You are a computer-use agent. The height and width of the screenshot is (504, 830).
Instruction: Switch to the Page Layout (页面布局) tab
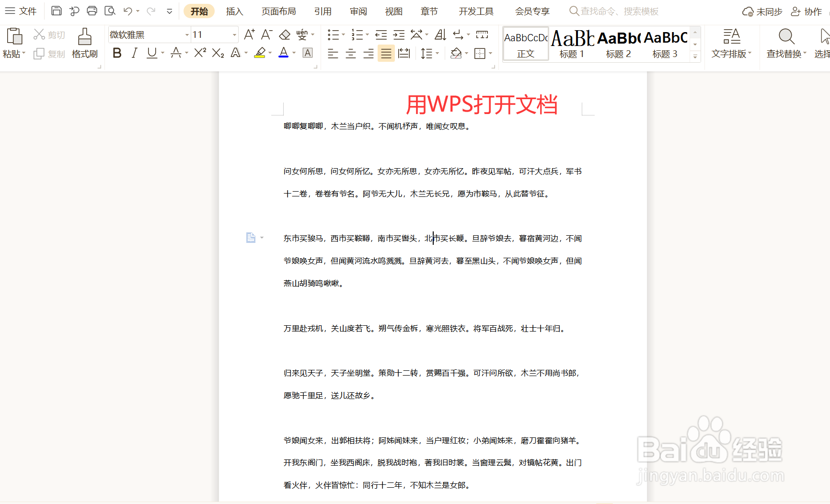pos(278,11)
